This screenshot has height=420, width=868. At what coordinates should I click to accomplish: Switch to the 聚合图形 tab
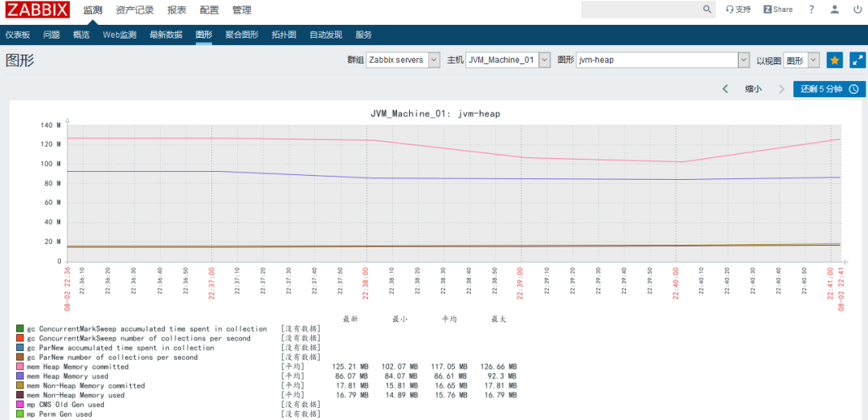point(242,35)
